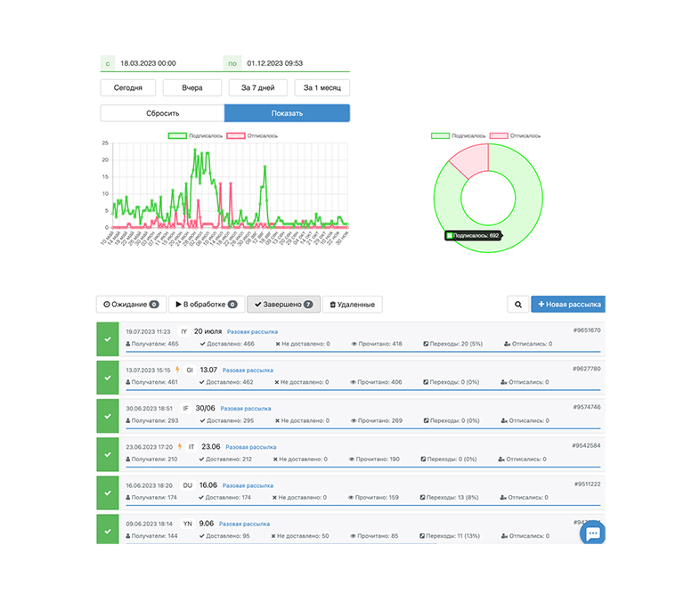Click lightning icon on 23.06 mailing
Viewport: 700px width, 594px height.
(180, 446)
